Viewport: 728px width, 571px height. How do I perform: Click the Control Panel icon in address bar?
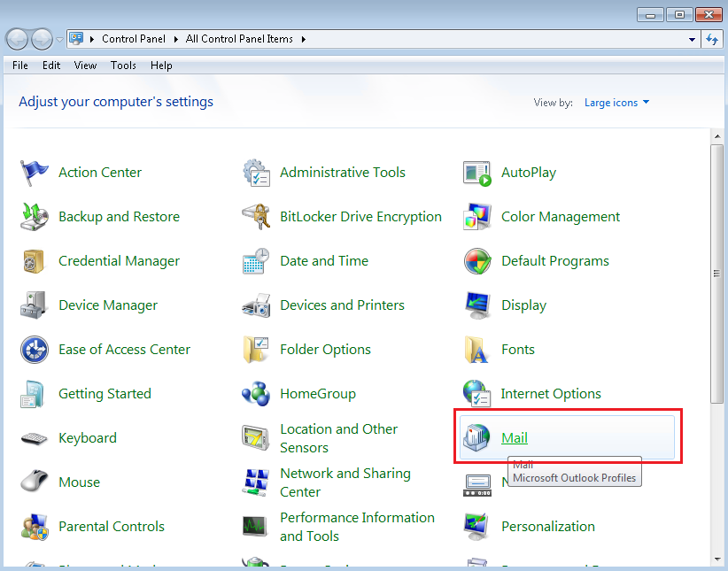point(76,39)
